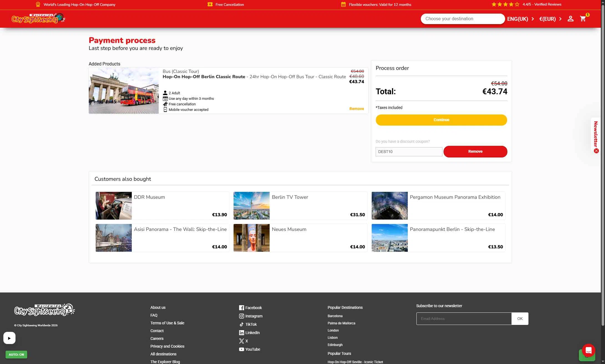Viewport: 605px width, 364px height.
Task: Open the TikTok social link
Action: [248, 324]
